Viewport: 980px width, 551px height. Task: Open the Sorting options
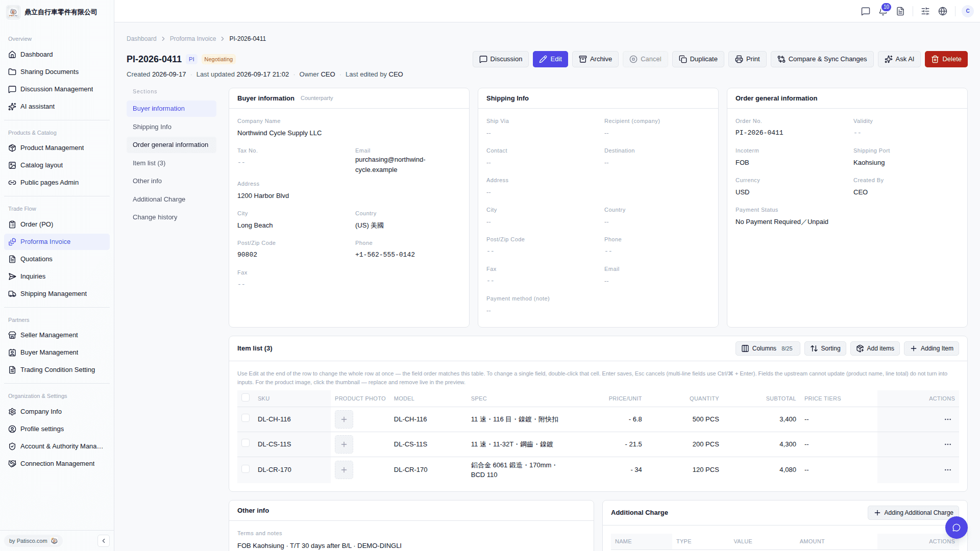click(825, 348)
